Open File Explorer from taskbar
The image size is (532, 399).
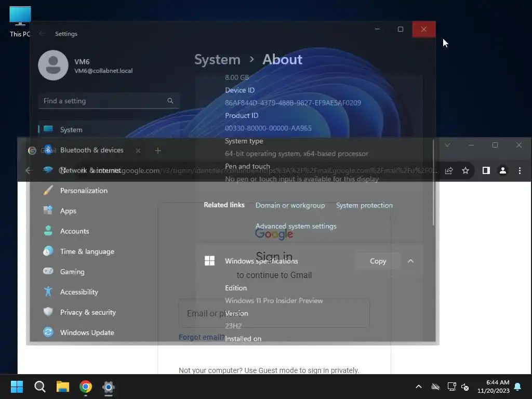(x=63, y=387)
